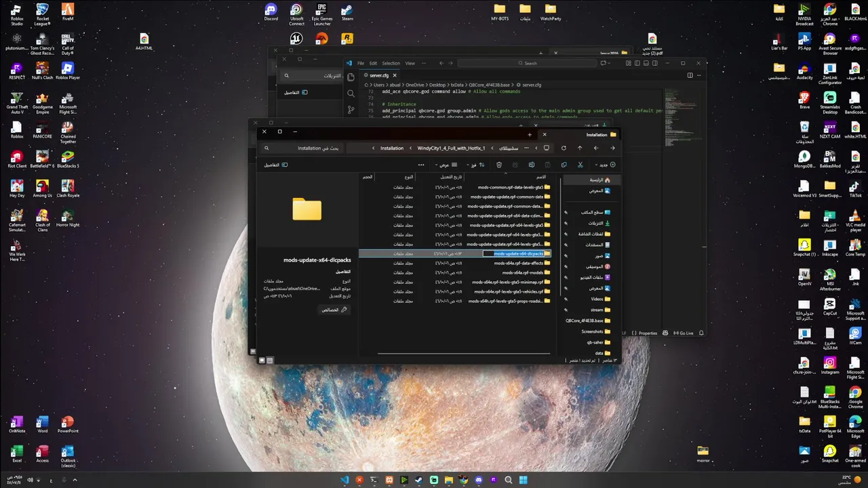Open the See more ellipsis in Explorer toolbar
This screenshot has width=868, height=488.
click(x=421, y=165)
